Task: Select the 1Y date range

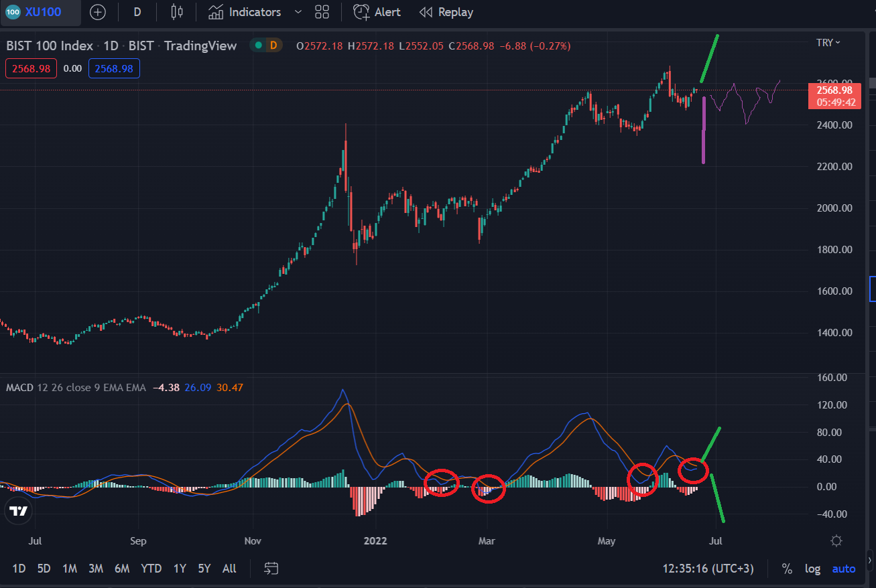Action: click(180, 569)
